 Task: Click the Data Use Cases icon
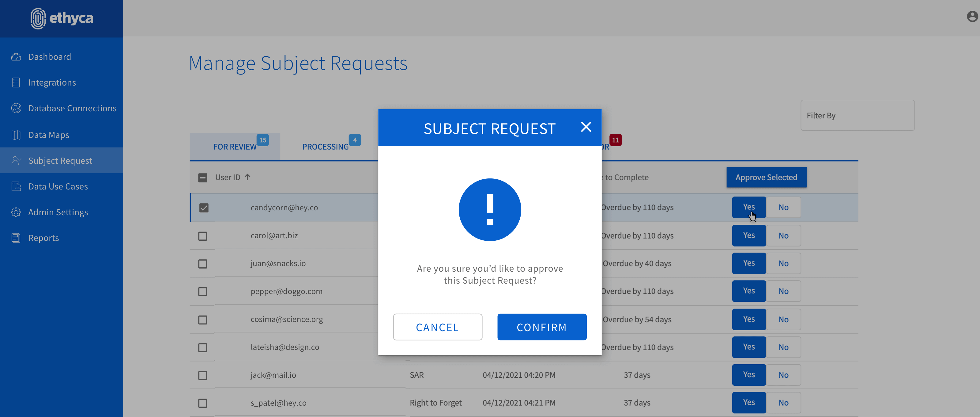pos(16,186)
